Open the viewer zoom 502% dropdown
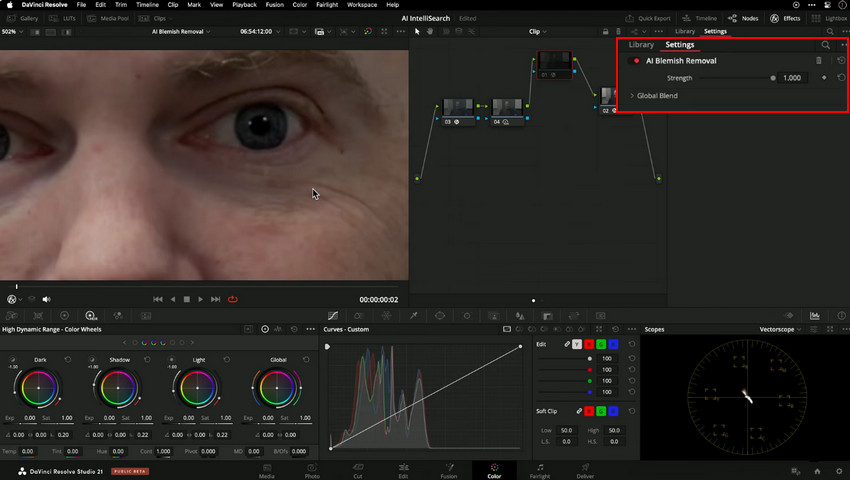This screenshot has height=480, width=850. pyautogui.click(x=12, y=31)
